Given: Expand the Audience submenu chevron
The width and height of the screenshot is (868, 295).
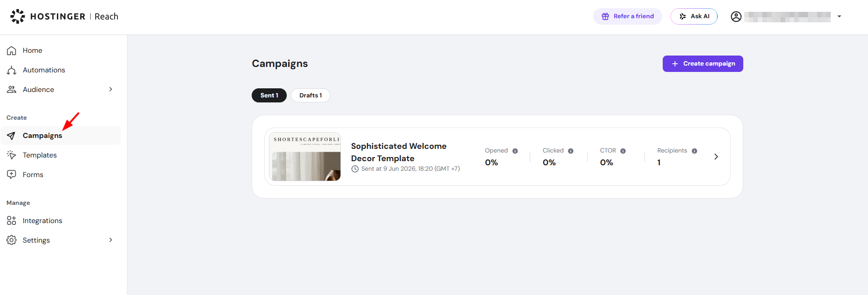Looking at the screenshot, I should (111, 89).
